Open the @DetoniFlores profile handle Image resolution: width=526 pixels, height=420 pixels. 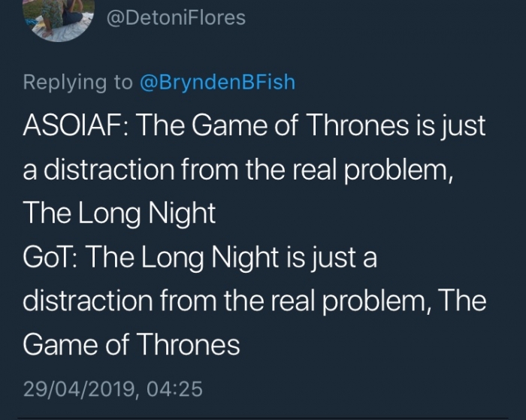tap(176, 18)
